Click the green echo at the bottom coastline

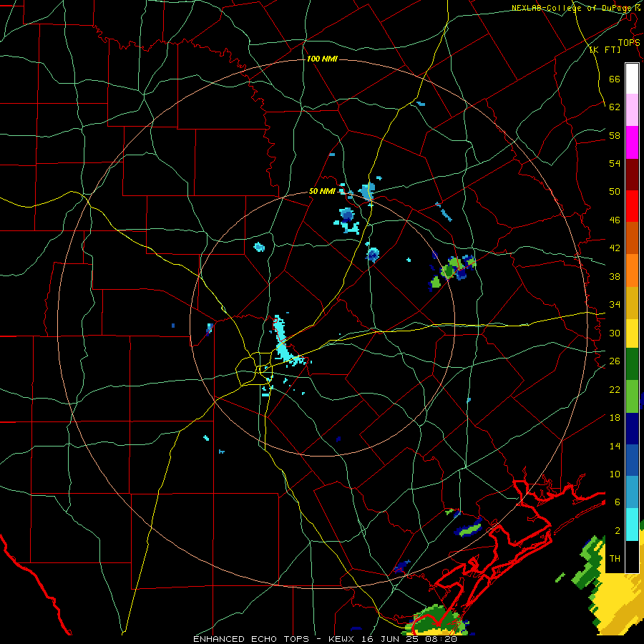pos(436,620)
